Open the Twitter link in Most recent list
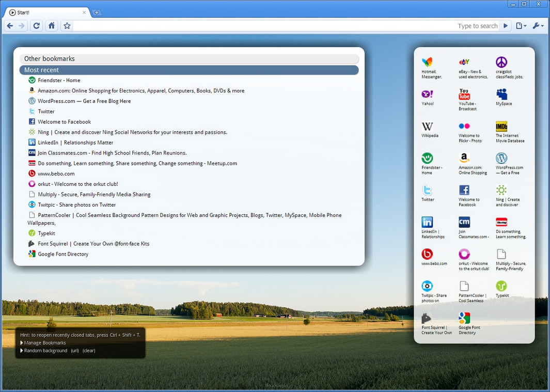This screenshot has width=550, height=392. [x=46, y=111]
